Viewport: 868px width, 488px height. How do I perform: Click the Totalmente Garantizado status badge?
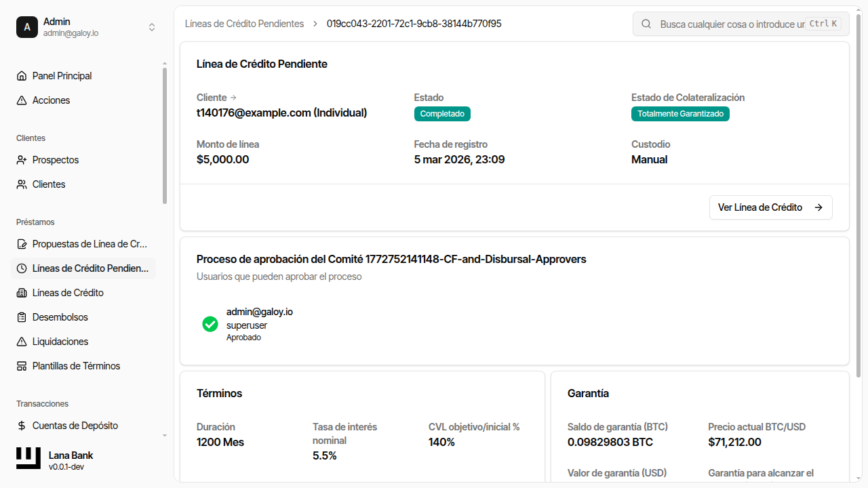(x=680, y=114)
